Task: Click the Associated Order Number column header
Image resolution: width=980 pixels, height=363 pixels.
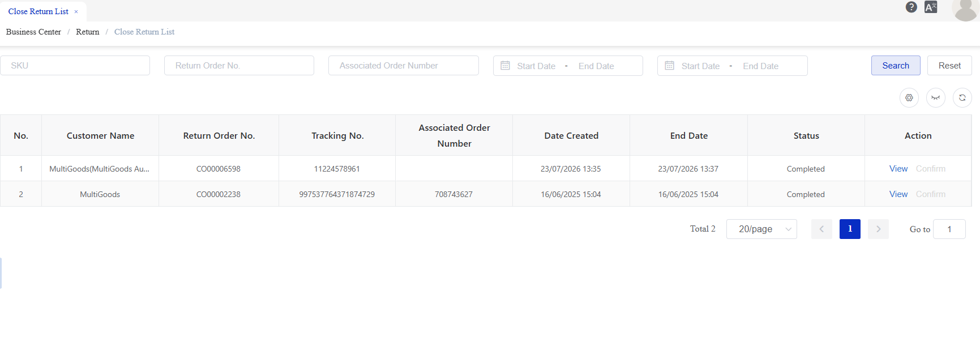Action: point(454,136)
